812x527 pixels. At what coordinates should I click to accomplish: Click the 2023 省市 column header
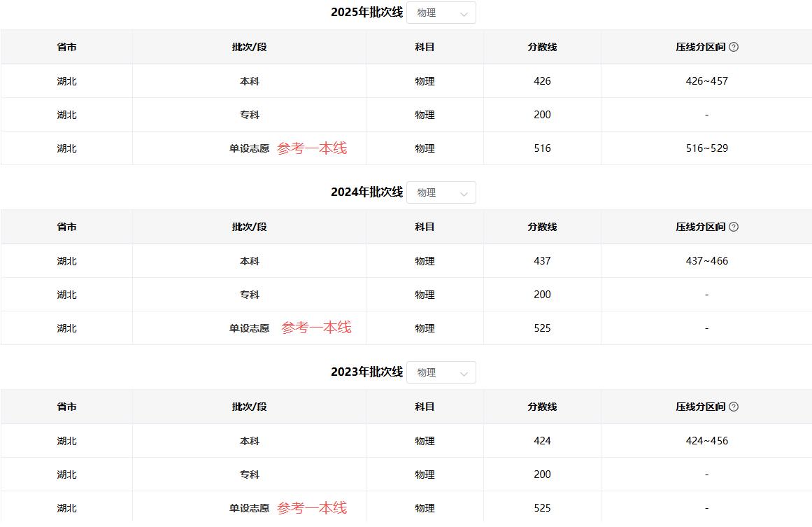tap(67, 407)
